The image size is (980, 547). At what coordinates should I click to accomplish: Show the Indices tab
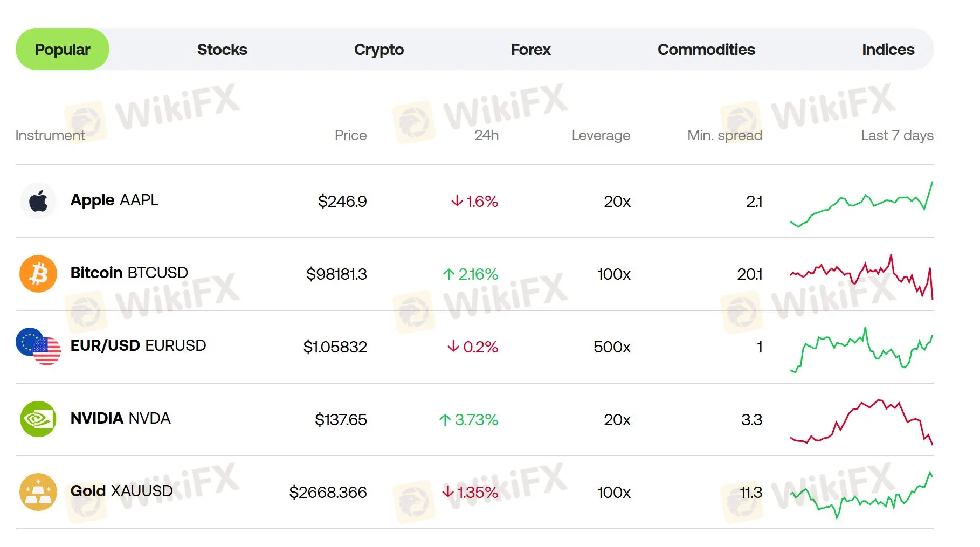click(x=888, y=50)
